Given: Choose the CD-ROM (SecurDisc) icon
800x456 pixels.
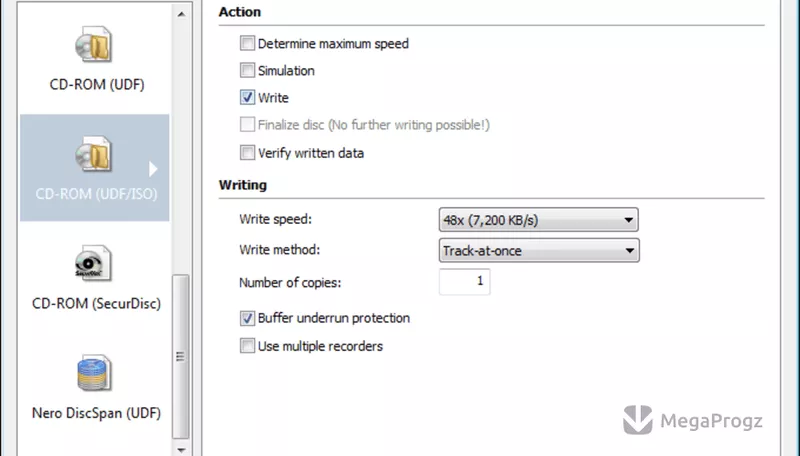Looking at the screenshot, I should tap(93, 263).
